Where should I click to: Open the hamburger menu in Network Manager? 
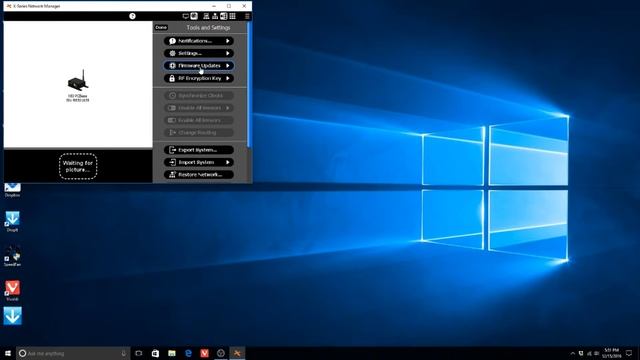point(247,16)
